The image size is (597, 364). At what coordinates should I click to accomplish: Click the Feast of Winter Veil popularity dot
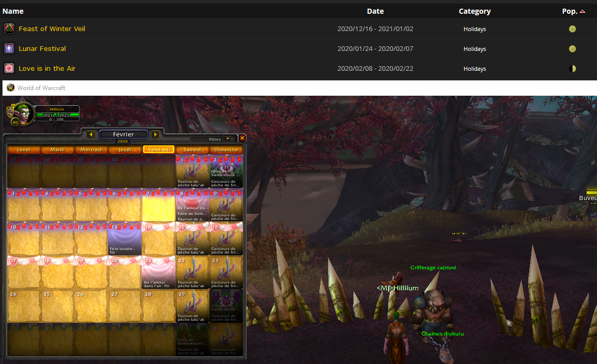(572, 29)
